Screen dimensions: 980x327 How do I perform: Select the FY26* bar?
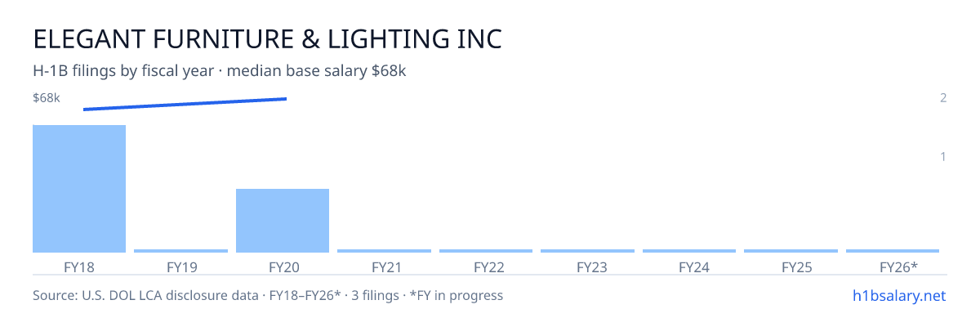click(x=893, y=251)
